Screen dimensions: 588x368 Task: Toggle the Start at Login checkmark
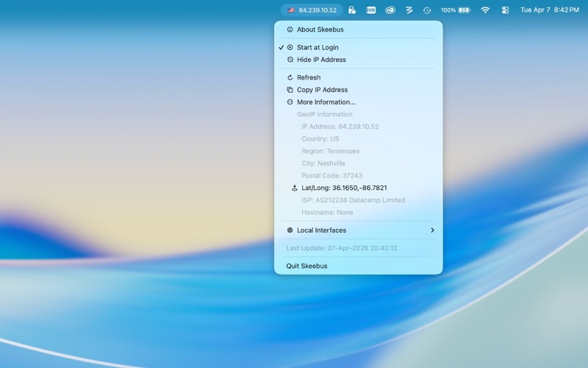(x=282, y=47)
